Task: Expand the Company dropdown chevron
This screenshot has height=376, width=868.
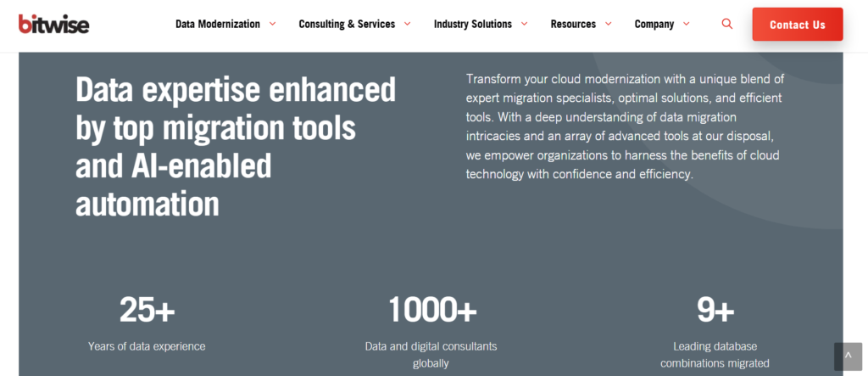Action: tap(686, 24)
